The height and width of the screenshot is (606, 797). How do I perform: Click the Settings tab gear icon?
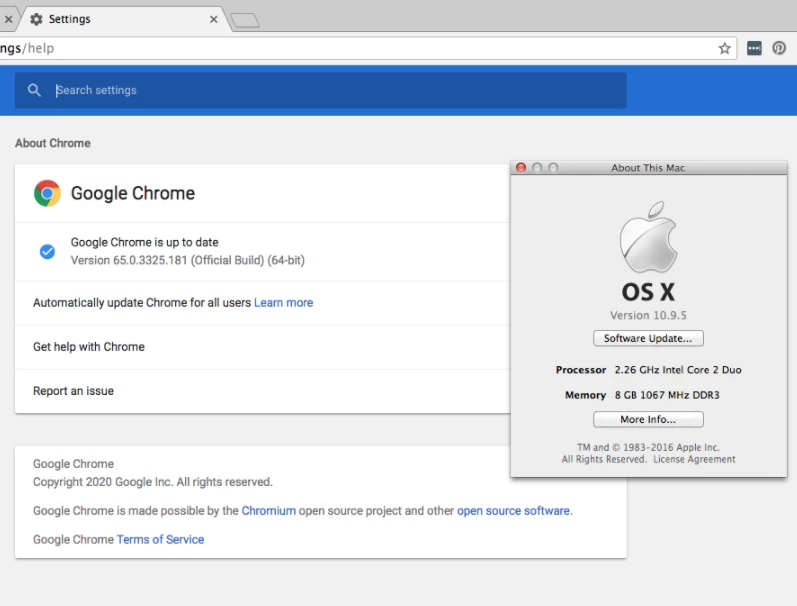click(36, 19)
